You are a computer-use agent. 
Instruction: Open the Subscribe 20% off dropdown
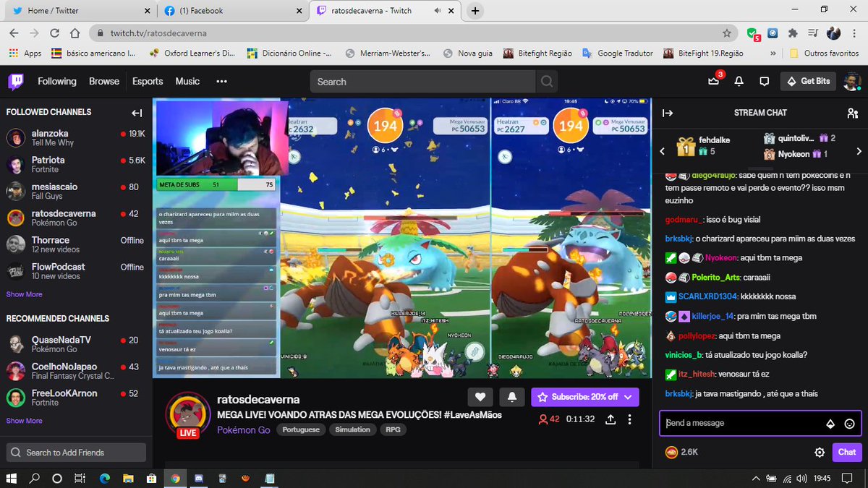coord(585,397)
